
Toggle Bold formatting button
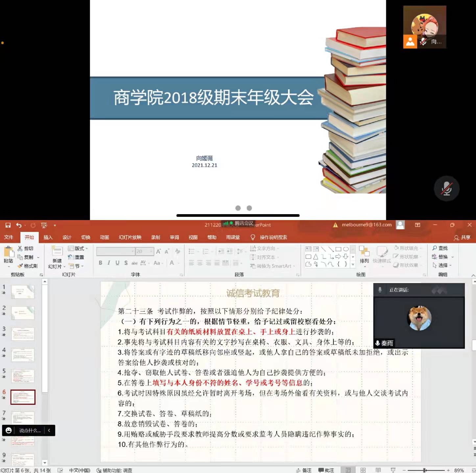pyautogui.click(x=101, y=263)
